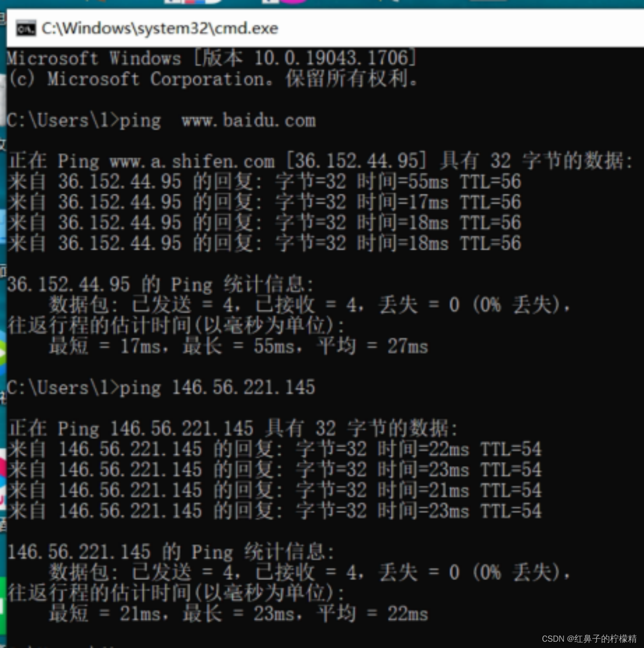Click the Microsoft Corporation copyright line
The width and height of the screenshot is (644, 648).
[213, 79]
